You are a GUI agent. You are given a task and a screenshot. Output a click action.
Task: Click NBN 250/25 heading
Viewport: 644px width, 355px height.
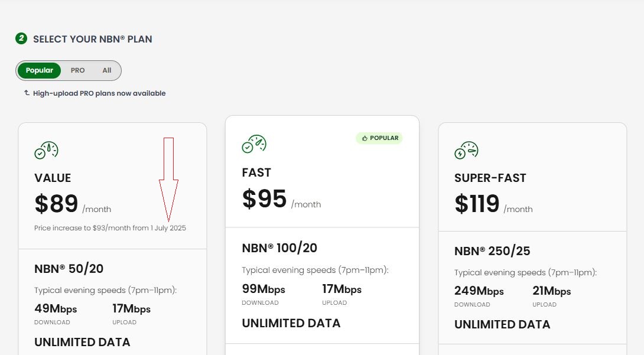(492, 251)
